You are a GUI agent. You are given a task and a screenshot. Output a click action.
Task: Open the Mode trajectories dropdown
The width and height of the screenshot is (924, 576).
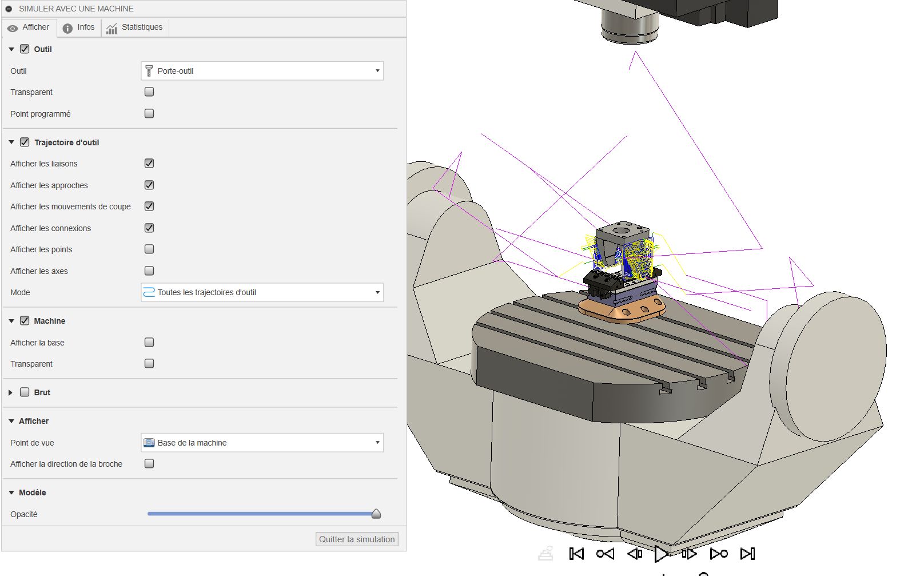point(262,292)
